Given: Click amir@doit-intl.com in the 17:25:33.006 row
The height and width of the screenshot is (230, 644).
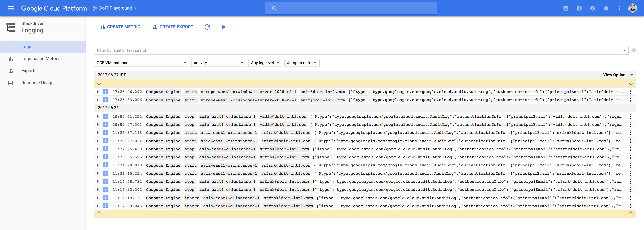Looking at the screenshot, I should 323,100.
